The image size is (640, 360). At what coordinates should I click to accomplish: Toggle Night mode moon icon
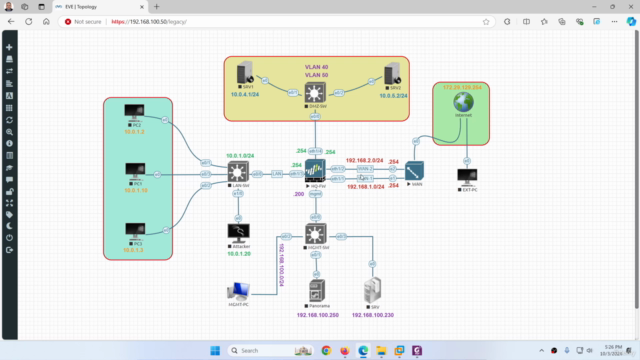point(9,226)
